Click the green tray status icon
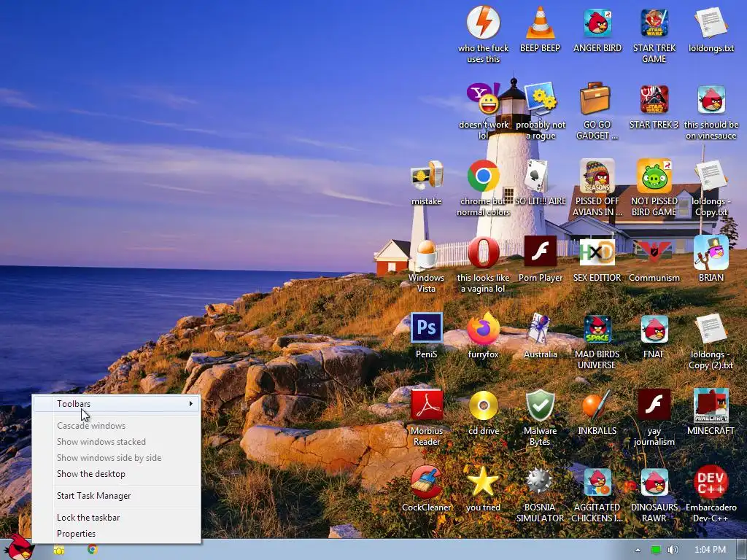Viewport: 747px width, 560px height. pos(656,550)
